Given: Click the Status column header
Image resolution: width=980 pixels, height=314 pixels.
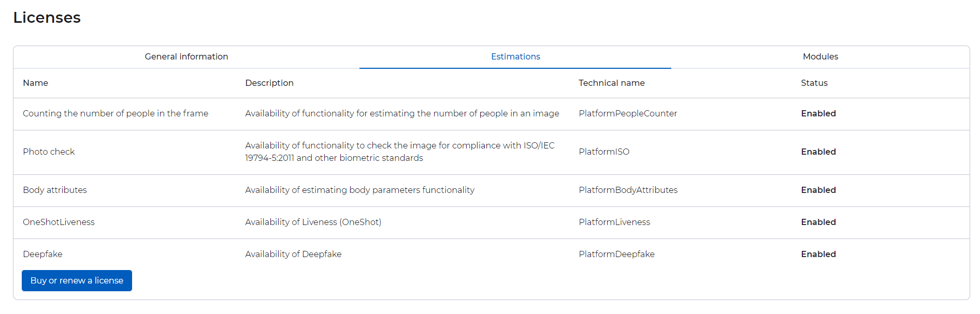Looking at the screenshot, I should (814, 83).
